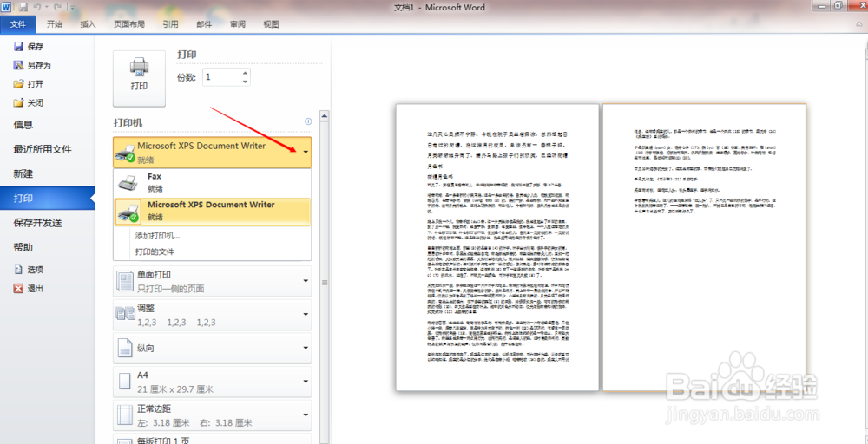Select 保存并发送 in the backstage menu
The height and width of the screenshot is (444, 868).
[37, 223]
